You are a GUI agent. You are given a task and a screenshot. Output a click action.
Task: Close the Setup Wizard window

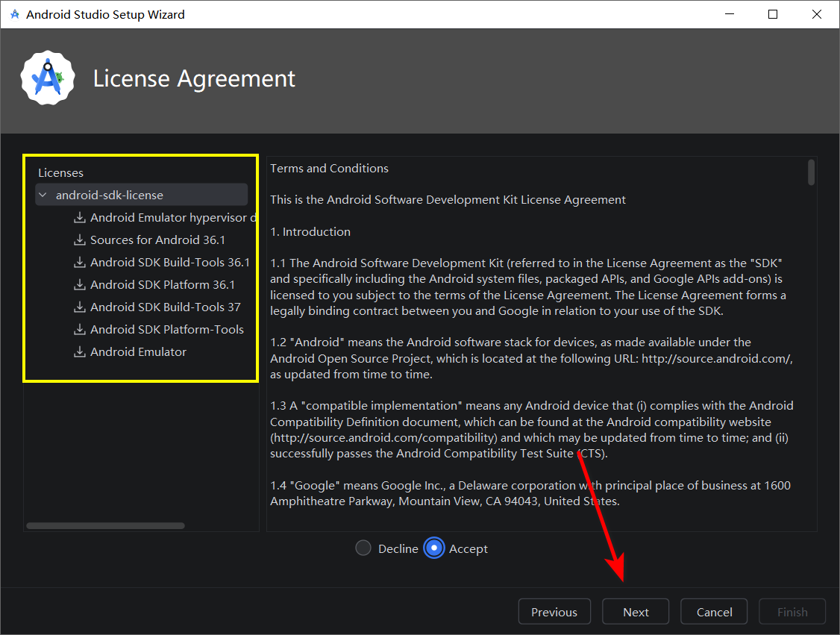pos(816,14)
